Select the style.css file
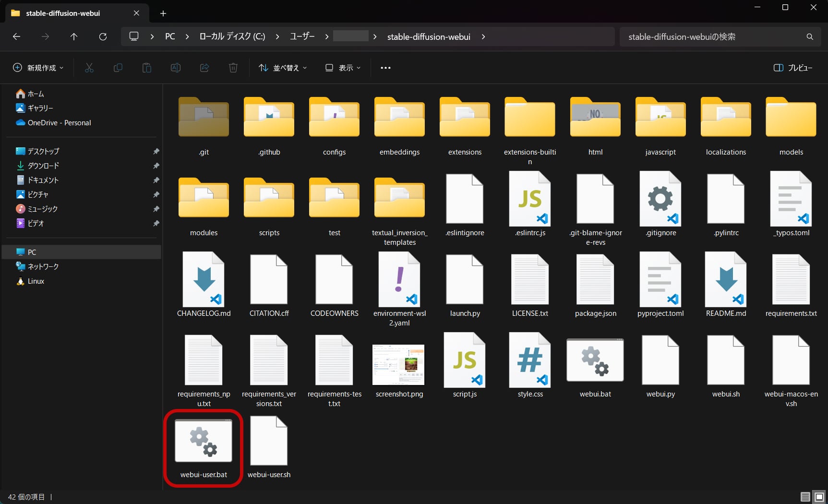 click(530, 365)
